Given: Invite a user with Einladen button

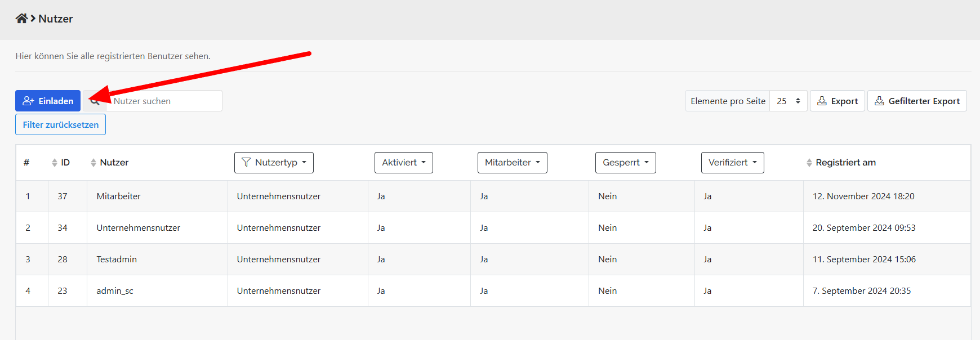Looking at the screenshot, I should (48, 101).
